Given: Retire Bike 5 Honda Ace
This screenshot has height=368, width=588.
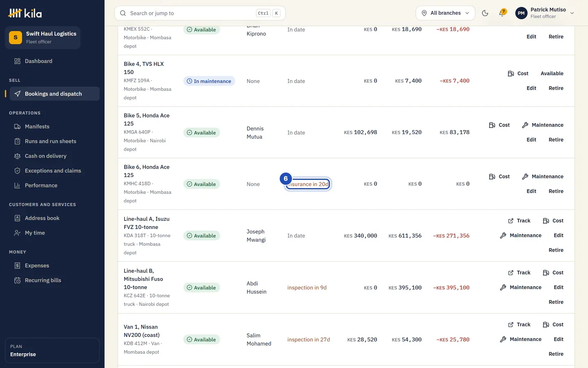Looking at the screenshot, I should click(556, 140).
